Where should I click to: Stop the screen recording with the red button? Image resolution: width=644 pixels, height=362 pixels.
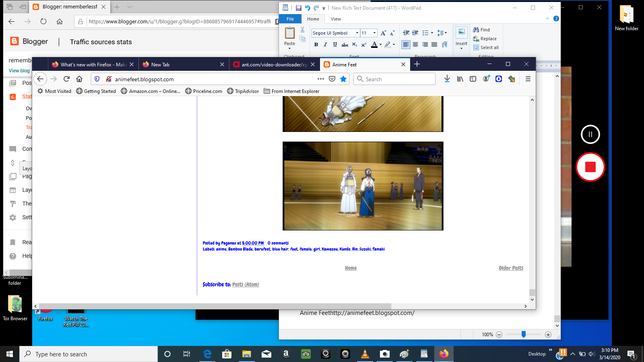tap(590, 167)
